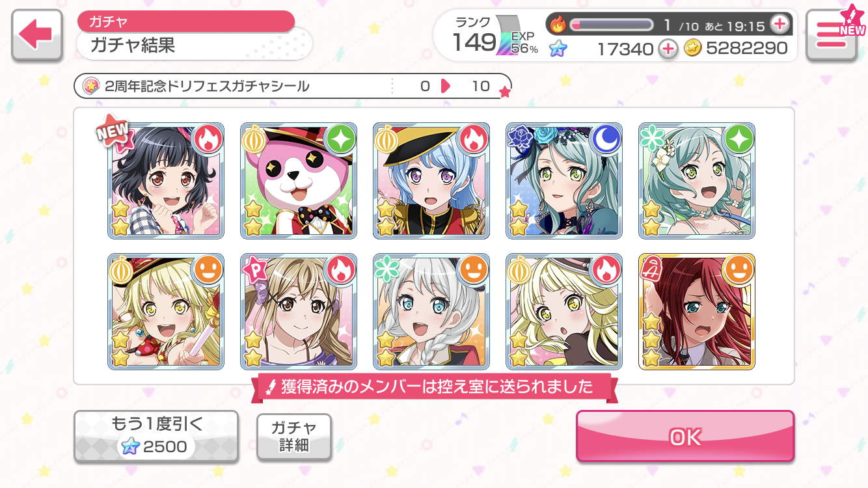
Task: Tap the 2周年記念ドリフェスガチャシール counter bar
Action: [x=293, y=86]
